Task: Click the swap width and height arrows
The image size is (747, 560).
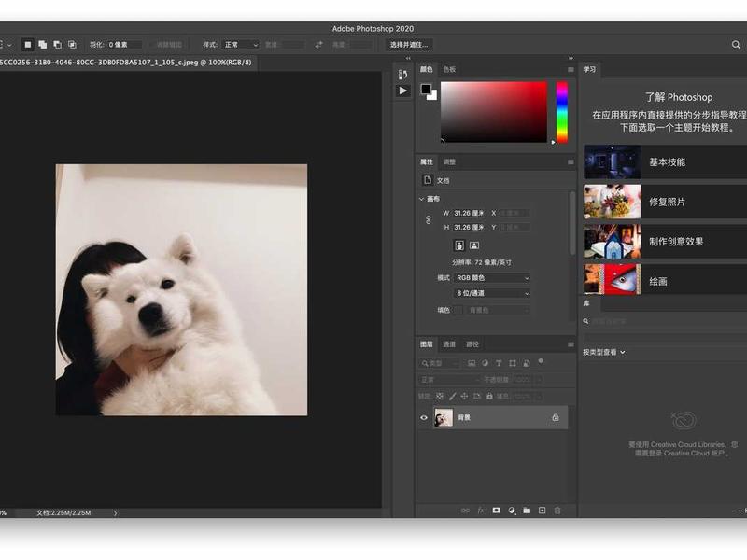Action: pyautogui.click(x=318, y=45)
